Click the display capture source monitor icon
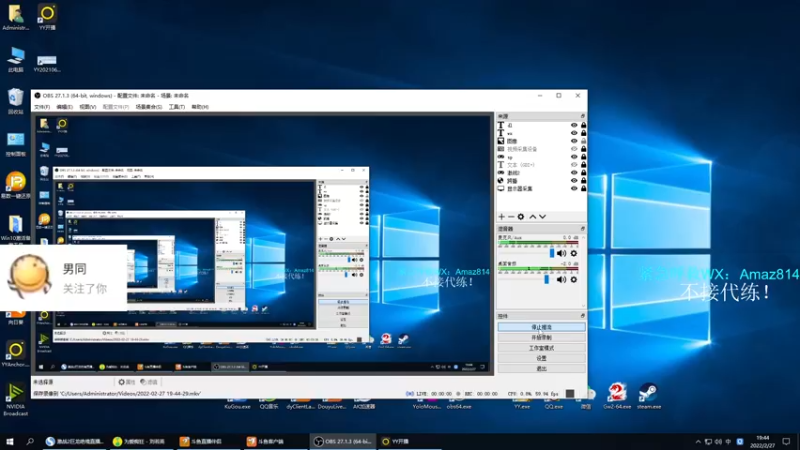The image size is (800, 450). coord(501,188)
